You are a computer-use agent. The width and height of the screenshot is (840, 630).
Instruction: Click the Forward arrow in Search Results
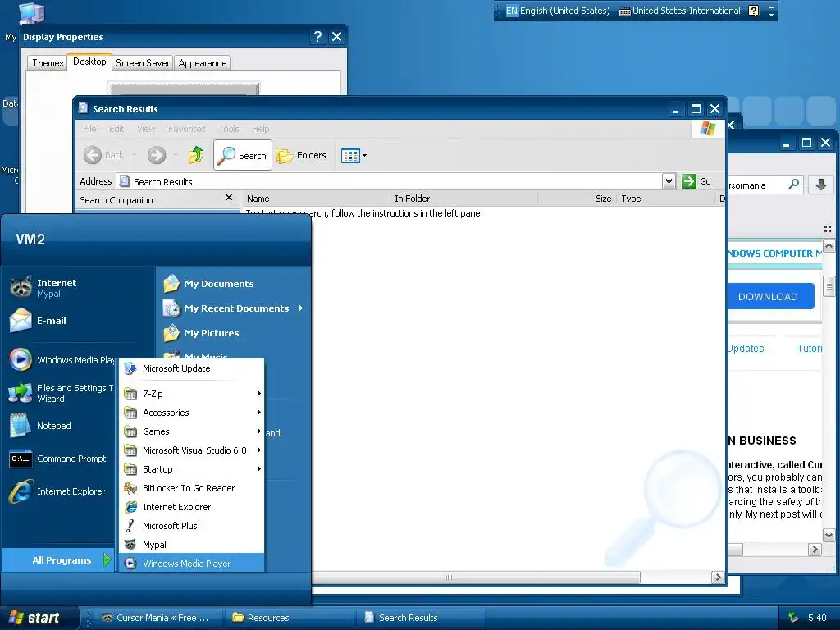(157, 155)
